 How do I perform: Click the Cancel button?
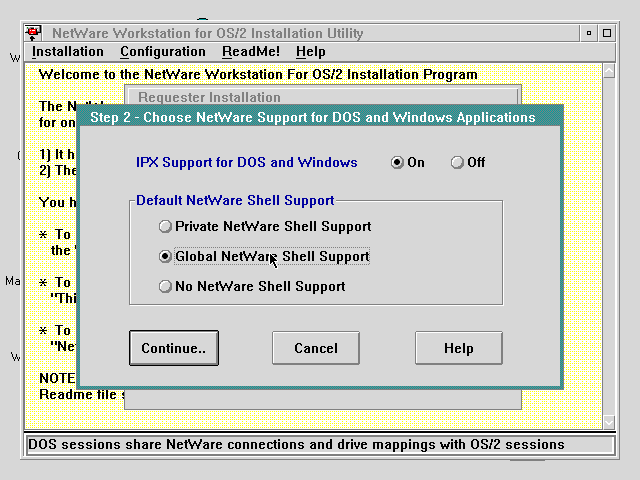coord(316,348)
